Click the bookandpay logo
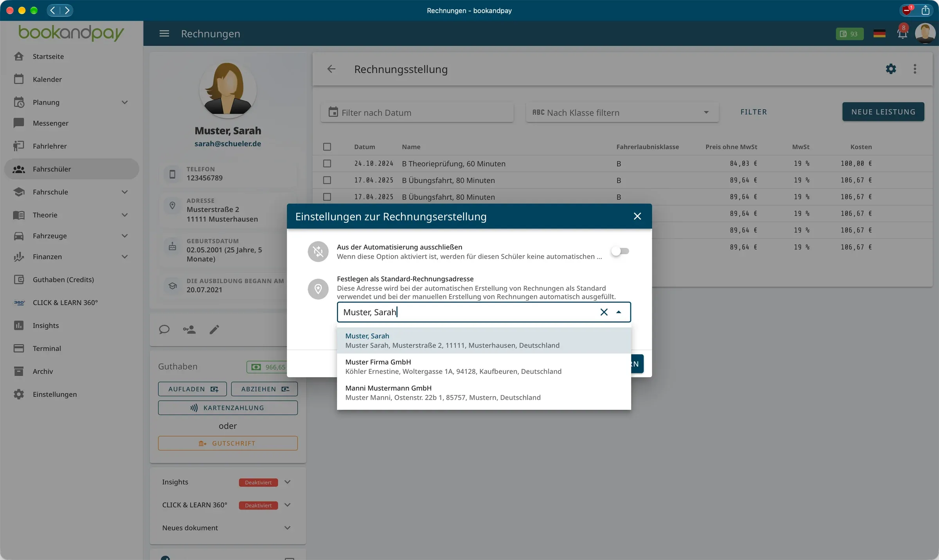The height and width of the screenshot is (560, 939). (x=71, y=33)
